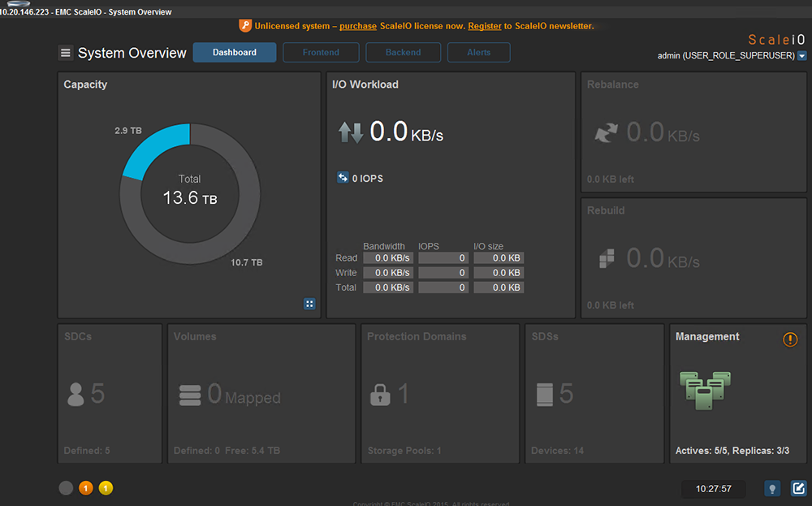The width and height of the screenshot is (812, 506).
Task: Switch to the Backend tab
Action: coord(403,52)
